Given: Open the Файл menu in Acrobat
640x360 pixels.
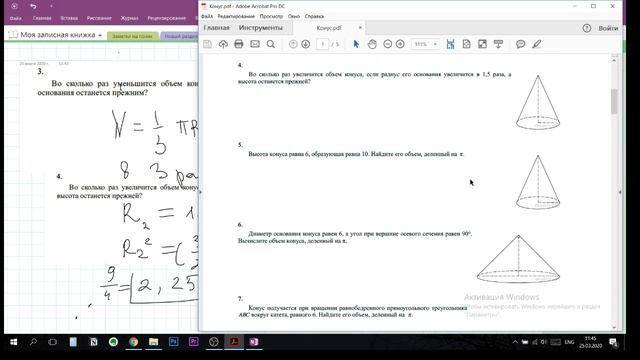Looking at the screenshot, I should (207, 16).
